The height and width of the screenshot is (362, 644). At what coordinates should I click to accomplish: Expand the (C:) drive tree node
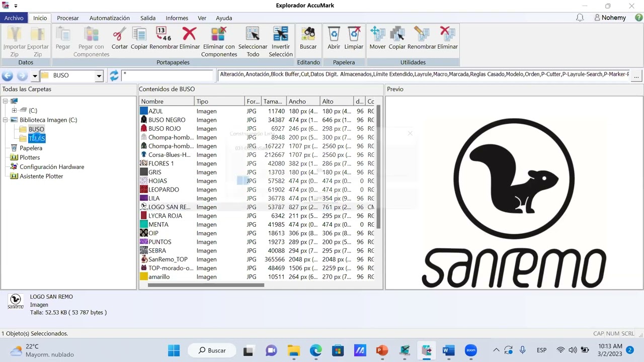14,111
